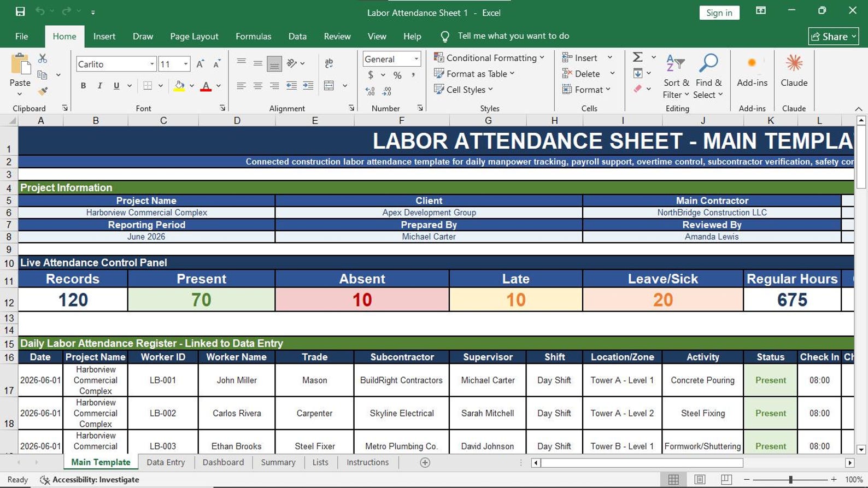This screenshot has width=868, height=488.
Task: Toggle Align Left horizontal alignment
Action: click(x=241, y=86)
